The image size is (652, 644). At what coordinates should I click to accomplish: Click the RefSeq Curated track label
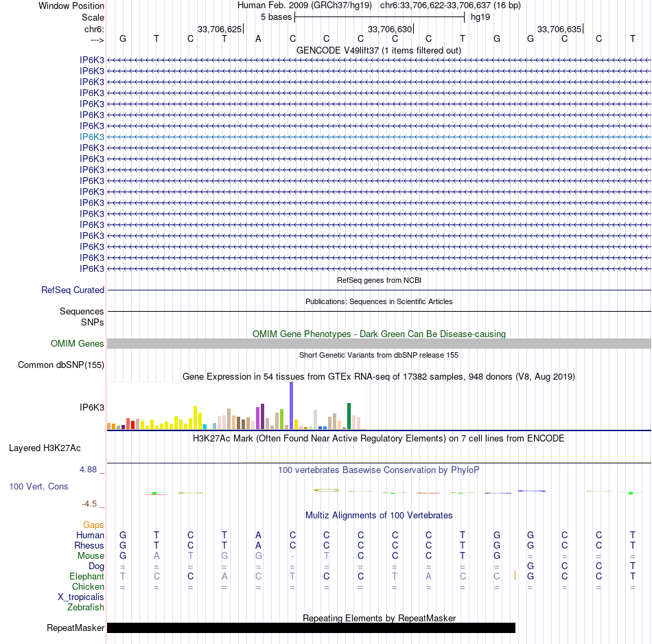73,290
